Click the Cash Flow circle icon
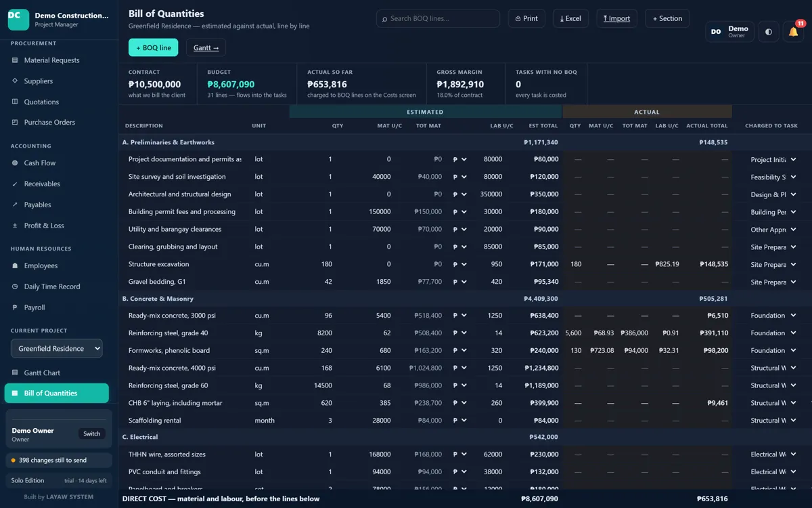812x508 pixels. point(15,163)
